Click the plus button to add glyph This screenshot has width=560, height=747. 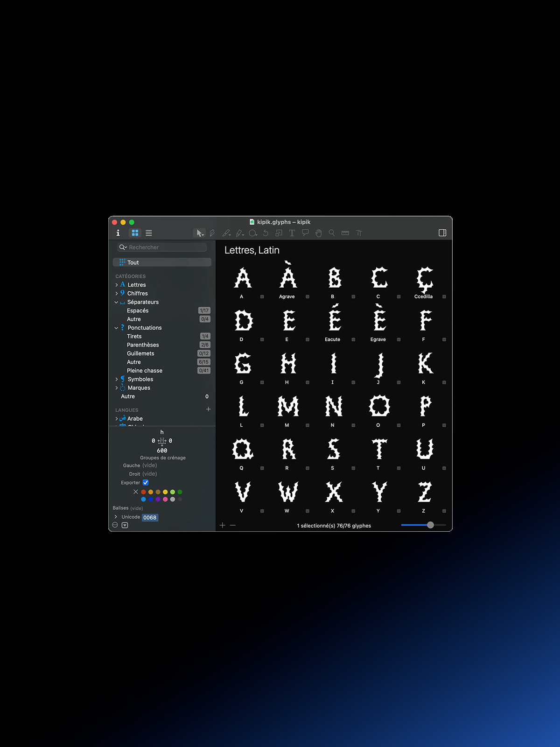[x=223, y=525]
